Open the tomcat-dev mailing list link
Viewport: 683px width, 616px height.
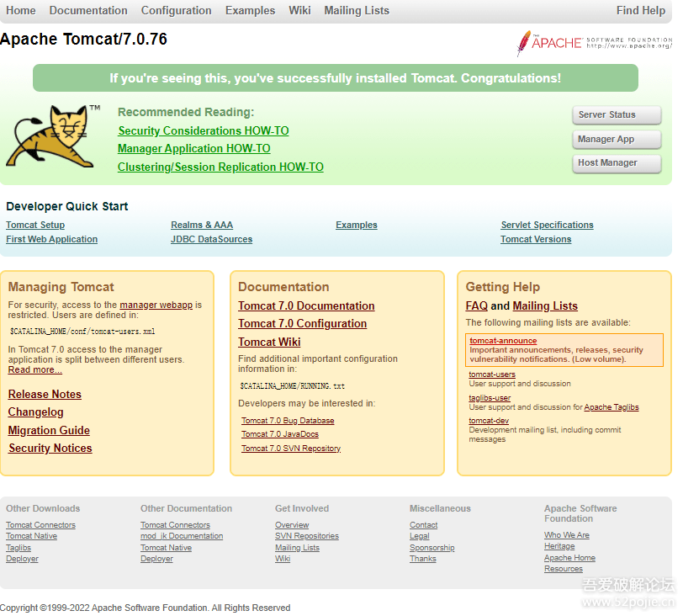489,421
